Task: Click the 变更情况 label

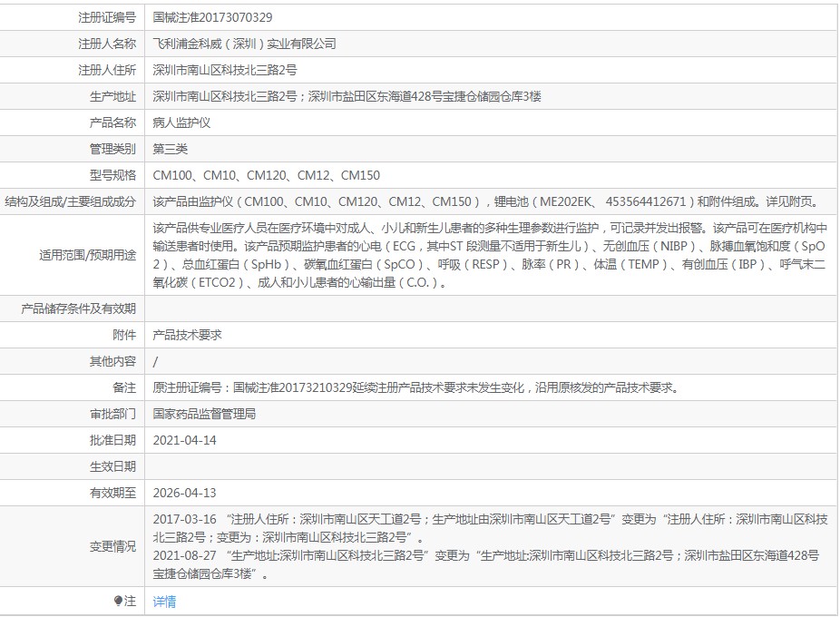Action: [113, 546]
